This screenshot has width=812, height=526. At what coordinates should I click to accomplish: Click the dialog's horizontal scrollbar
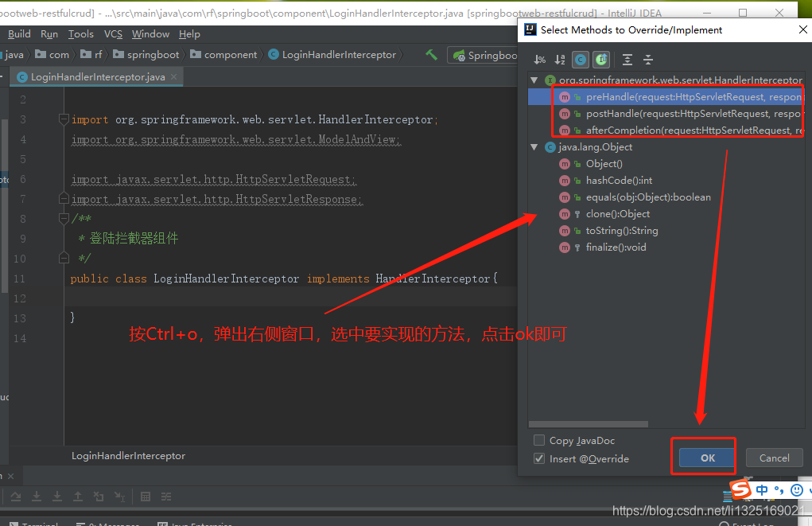[589, 424]
